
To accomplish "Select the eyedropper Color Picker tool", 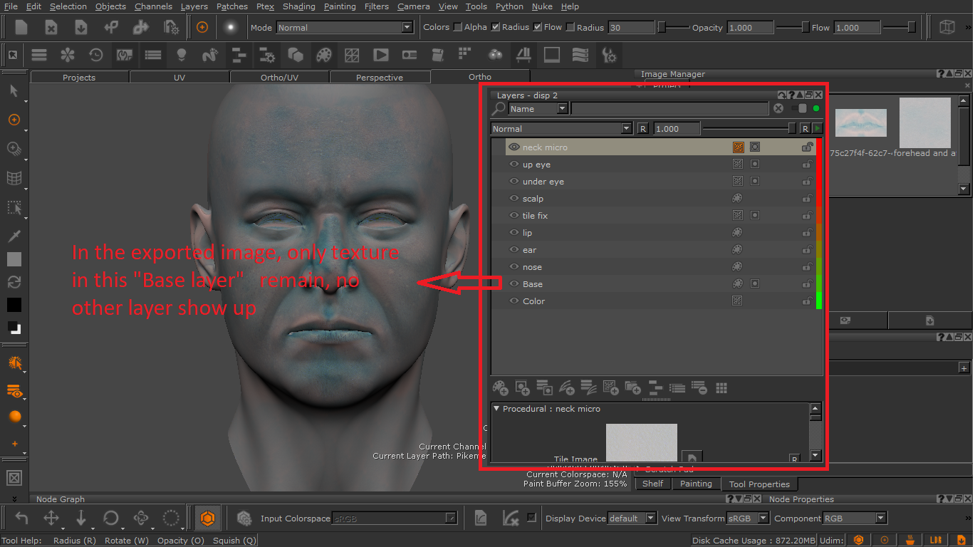I will click(x=14, y=236).
